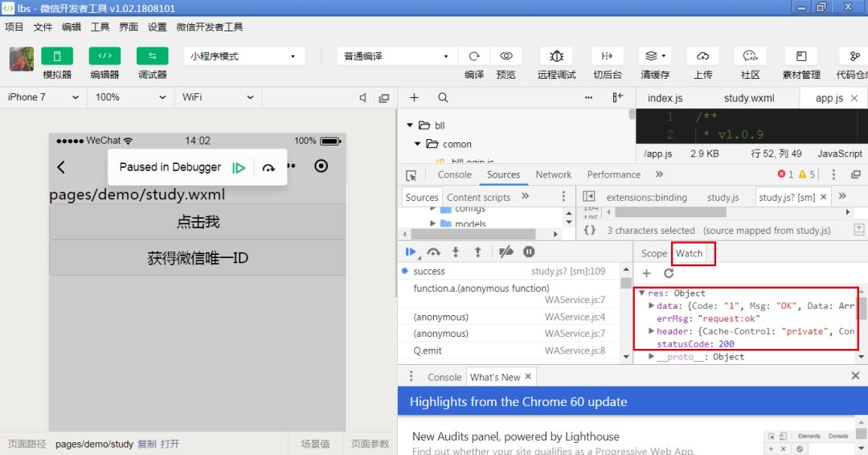Open the 小程序模式 mode dropdown
The height and width of the screenshot is (455, 868).
[x=244, y=56]
